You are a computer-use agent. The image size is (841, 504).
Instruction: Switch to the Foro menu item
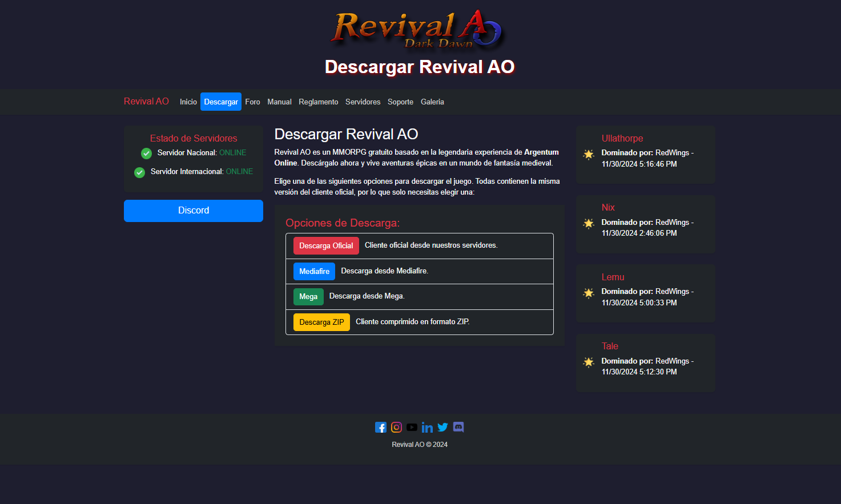252,102
